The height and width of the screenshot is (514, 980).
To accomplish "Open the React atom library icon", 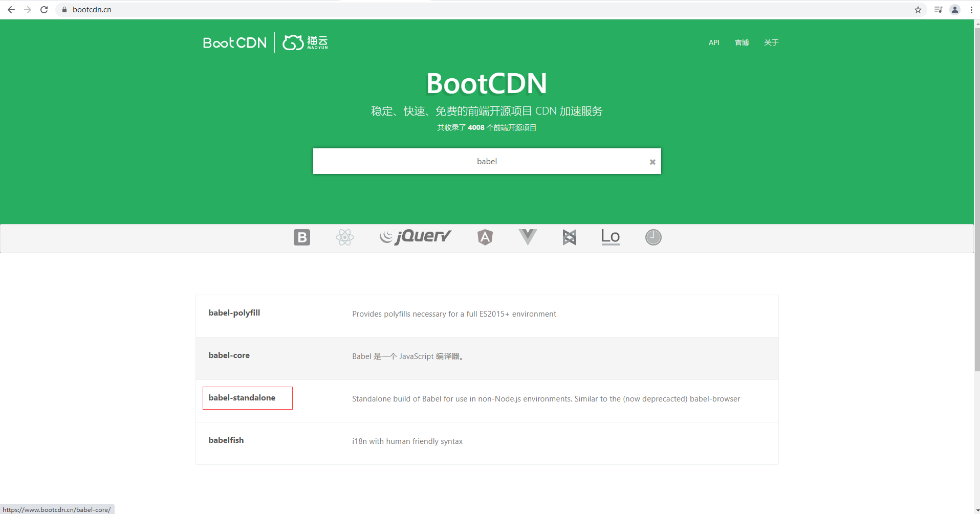I will pyautogui.click(x=345, y=237).
